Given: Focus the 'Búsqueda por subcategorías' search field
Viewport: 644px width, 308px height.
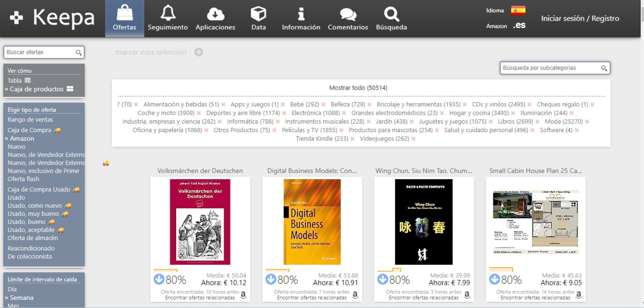Looking at the screenshot, I should click(551, 68).
